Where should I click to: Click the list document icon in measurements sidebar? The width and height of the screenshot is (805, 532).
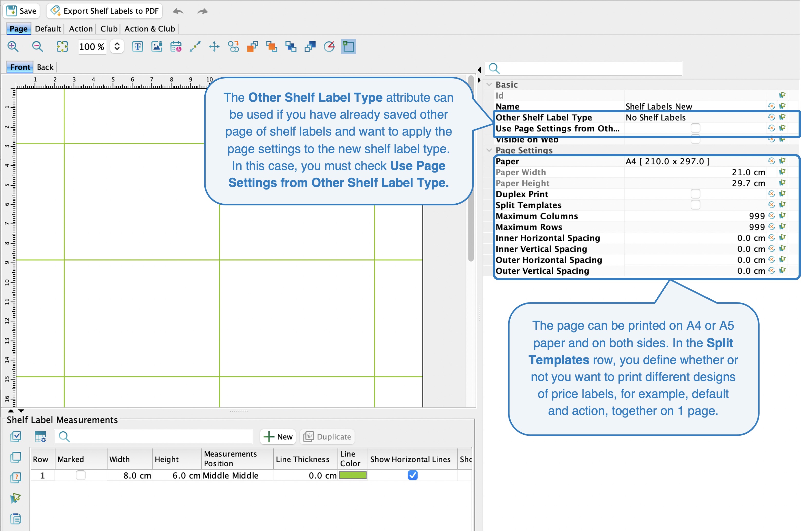(x=16, y=519)
